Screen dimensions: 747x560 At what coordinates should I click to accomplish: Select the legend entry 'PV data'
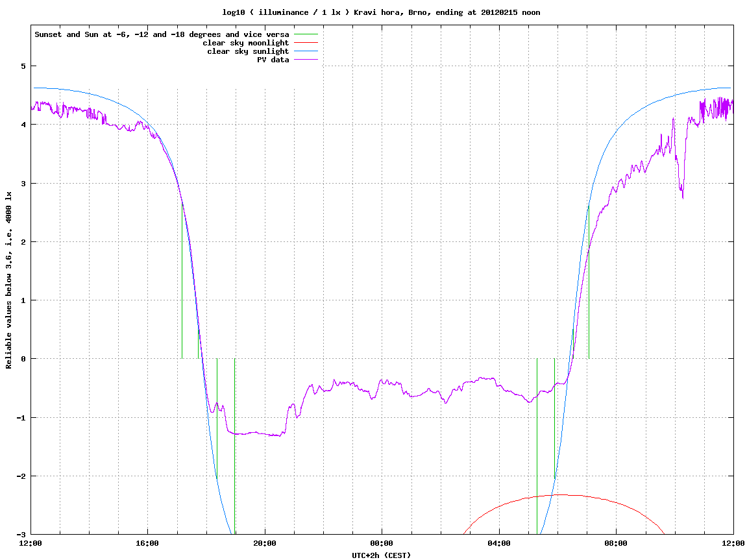(273, 60)
